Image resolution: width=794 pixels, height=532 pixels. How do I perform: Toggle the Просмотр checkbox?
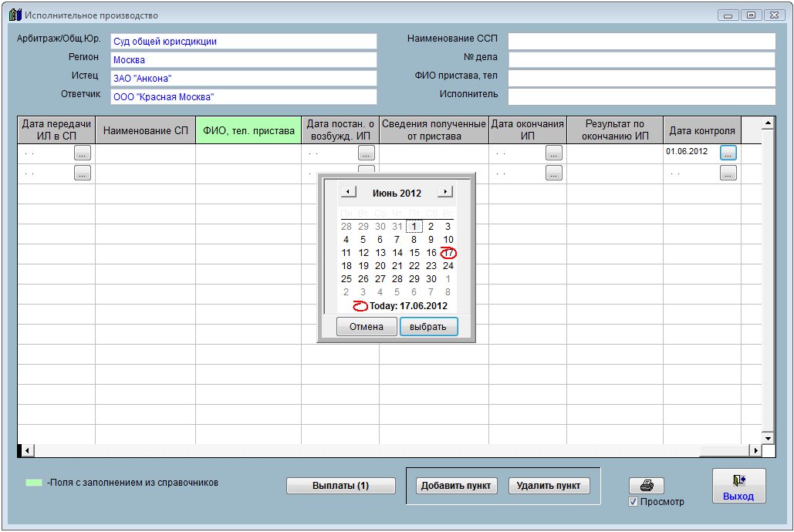pos(633,502)
